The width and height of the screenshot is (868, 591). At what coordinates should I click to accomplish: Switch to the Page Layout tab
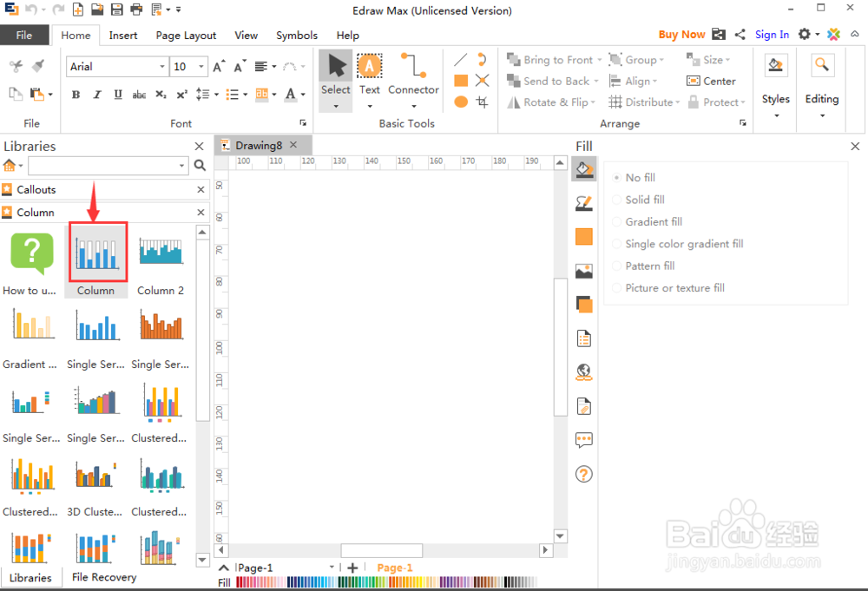pyautogui.click(x=186, y=36)
